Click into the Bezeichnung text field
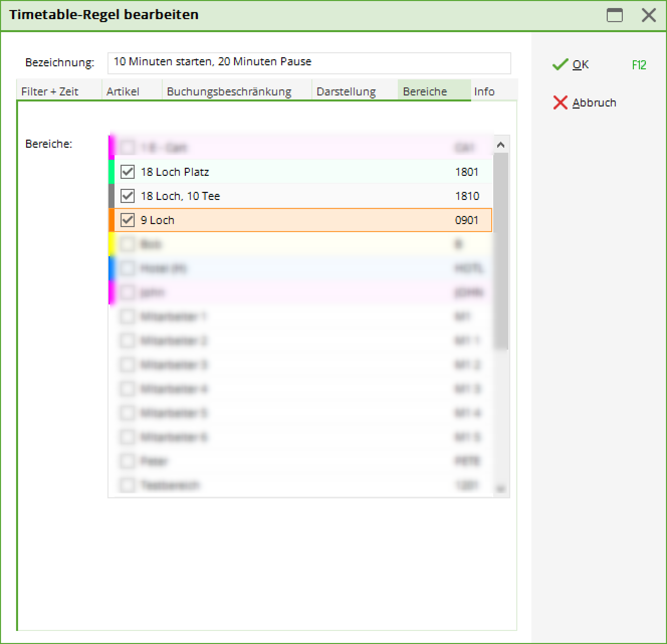The image size is (667, 644). pos(309,63)
